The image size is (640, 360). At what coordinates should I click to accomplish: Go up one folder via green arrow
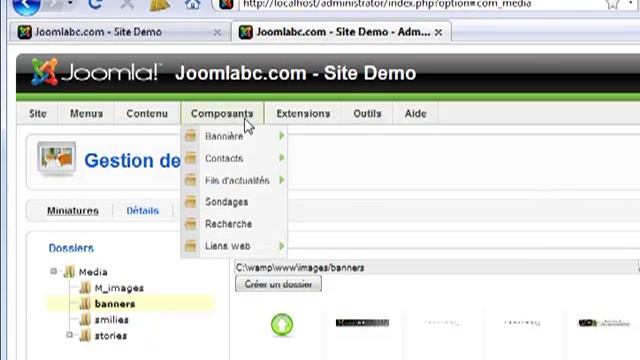pos(282,324)
